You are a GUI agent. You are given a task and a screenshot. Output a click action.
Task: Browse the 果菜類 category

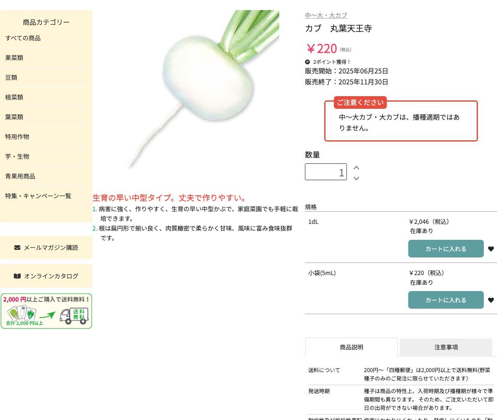point(14,58)
